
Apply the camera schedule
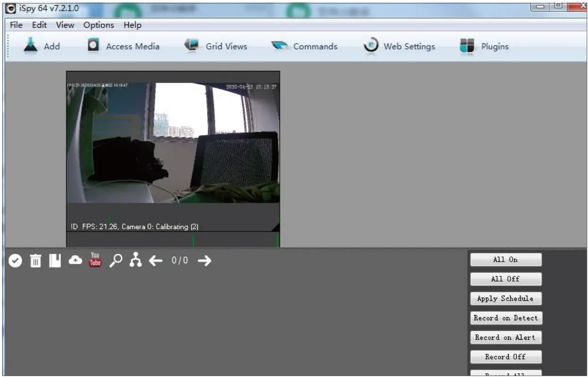tap(505, 298)
